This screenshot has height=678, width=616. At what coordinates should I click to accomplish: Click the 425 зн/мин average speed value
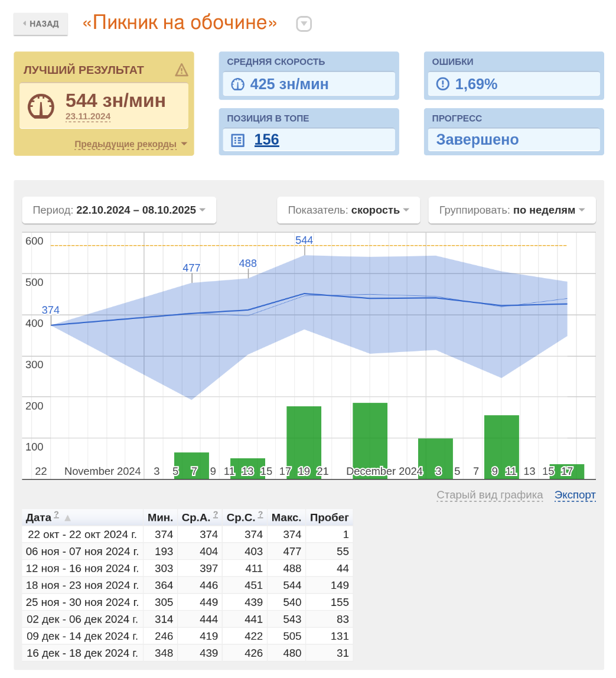tap(289, 84)
